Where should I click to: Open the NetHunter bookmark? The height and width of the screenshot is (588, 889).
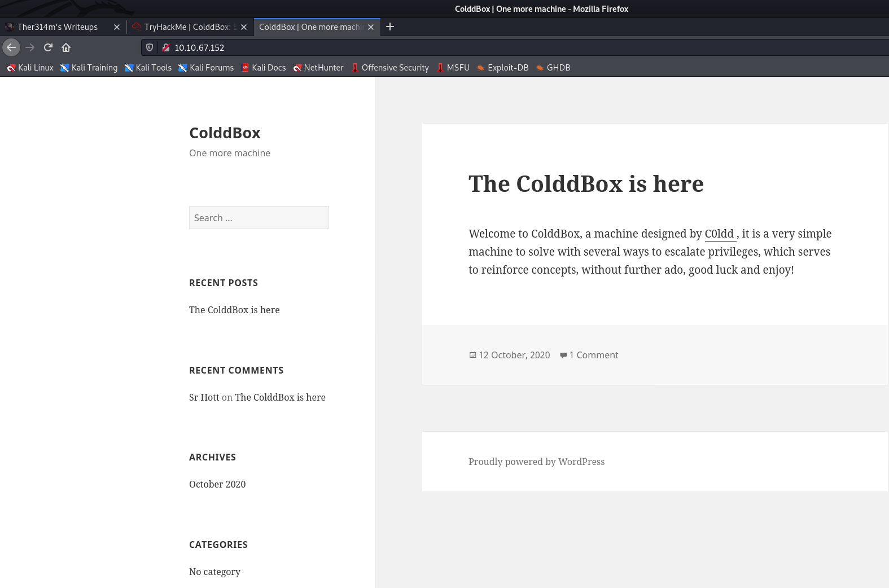[318, 68]
